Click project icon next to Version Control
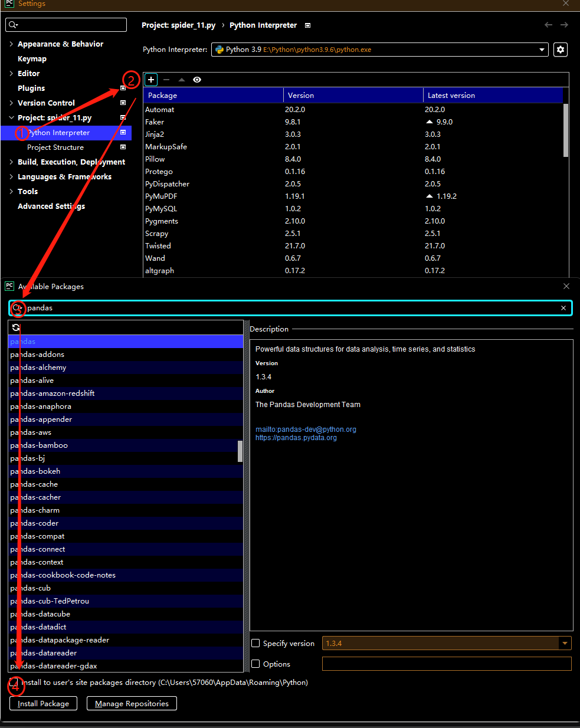The width and height of the screenshot is (580, 728). 123,103
